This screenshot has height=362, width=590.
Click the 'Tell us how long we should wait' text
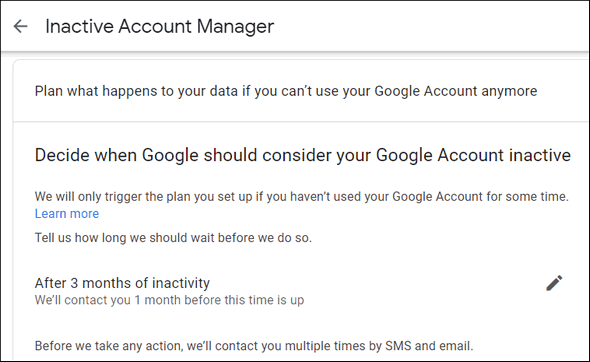tap(173, 238)
